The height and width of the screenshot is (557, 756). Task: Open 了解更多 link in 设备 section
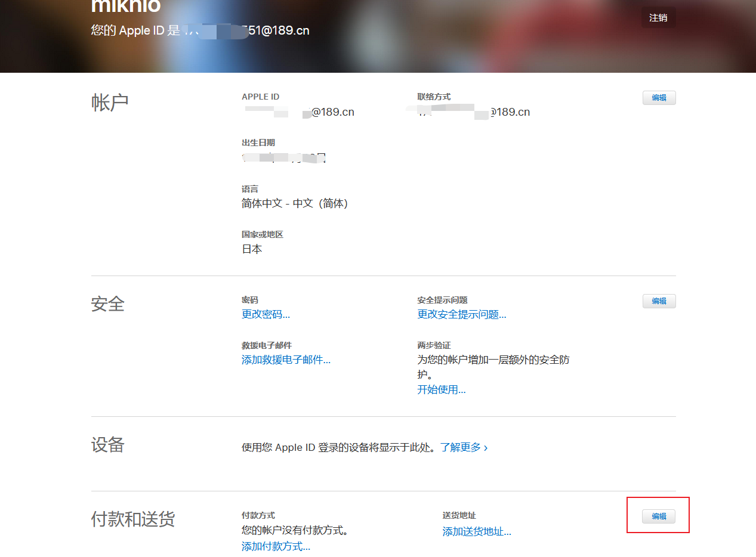tap(464, 447)
